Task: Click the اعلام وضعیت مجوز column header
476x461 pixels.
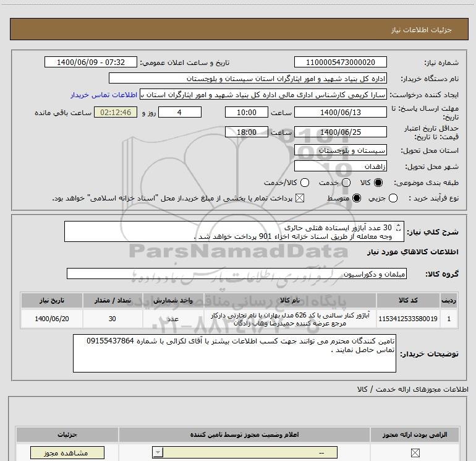Action: 244,434
